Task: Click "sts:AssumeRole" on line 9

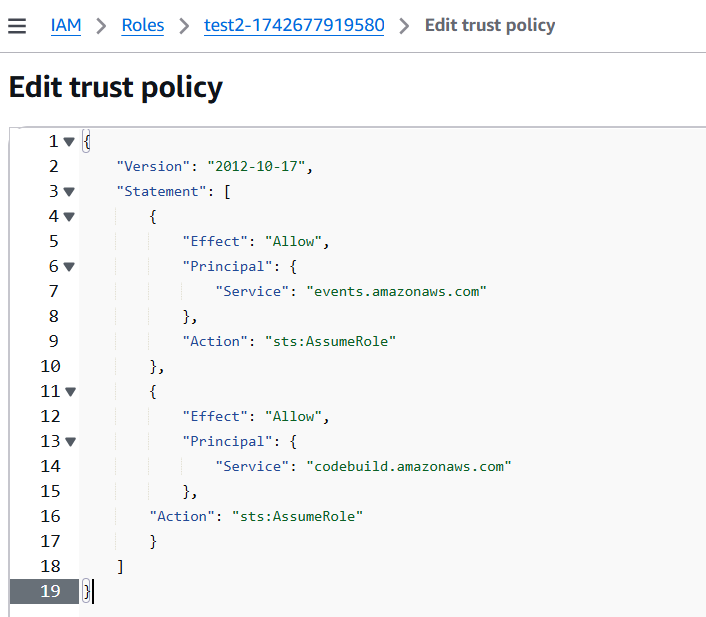Action: 330,341
